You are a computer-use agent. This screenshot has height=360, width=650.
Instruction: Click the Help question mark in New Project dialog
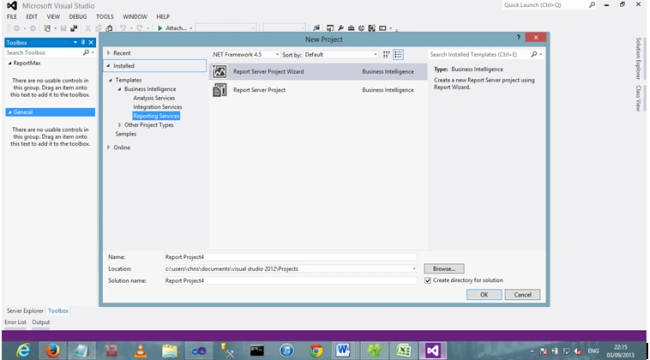coord(518,38)
